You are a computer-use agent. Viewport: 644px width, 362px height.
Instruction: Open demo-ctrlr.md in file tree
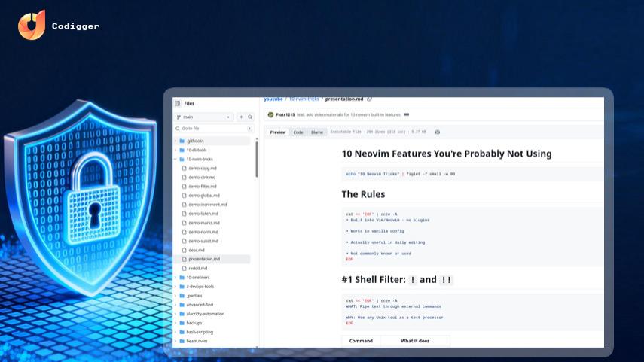coord(202,178)
